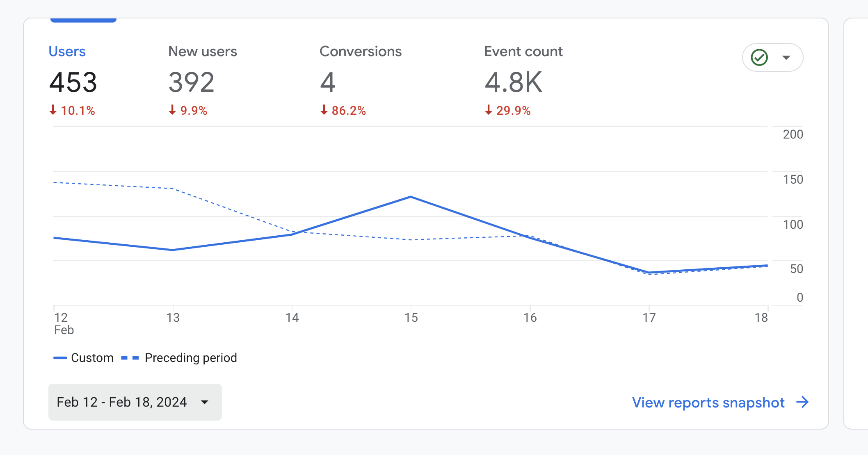868x455 pixels.
Task: Click the date range caret arrow
Action: (205, 402)
